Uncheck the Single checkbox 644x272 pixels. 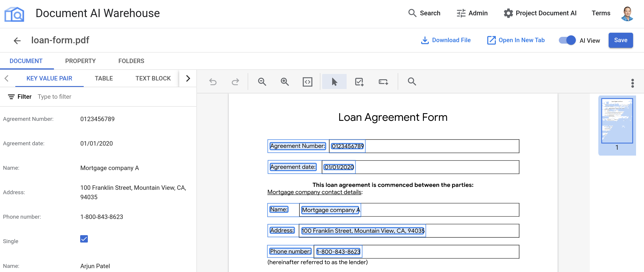coord(84,239)
